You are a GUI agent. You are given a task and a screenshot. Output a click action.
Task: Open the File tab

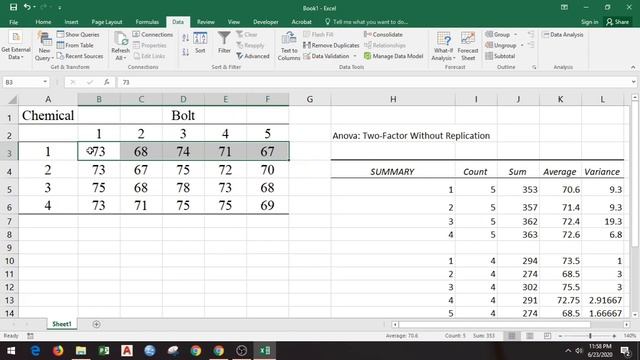tap(13, 22)
